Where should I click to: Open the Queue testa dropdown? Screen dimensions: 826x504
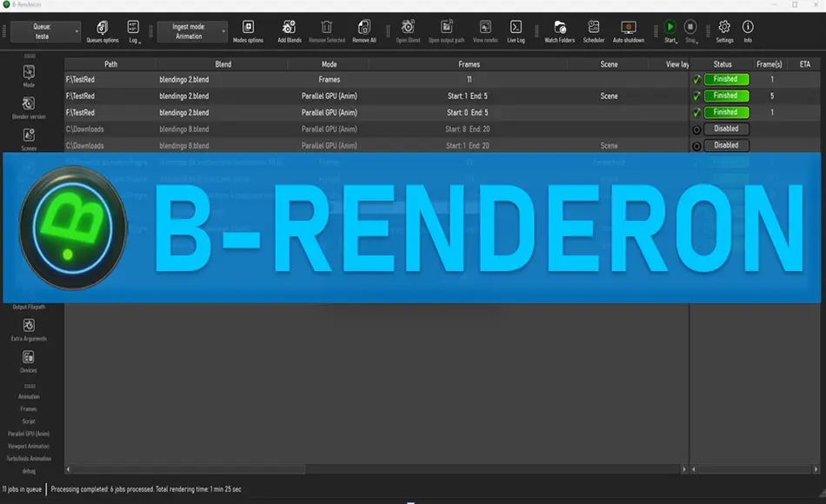44,33
